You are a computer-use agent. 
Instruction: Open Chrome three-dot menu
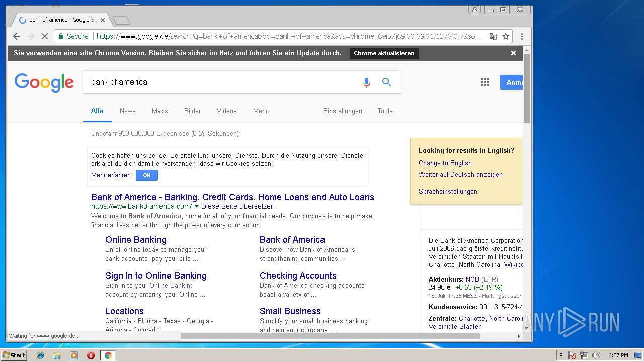point(522,36)
